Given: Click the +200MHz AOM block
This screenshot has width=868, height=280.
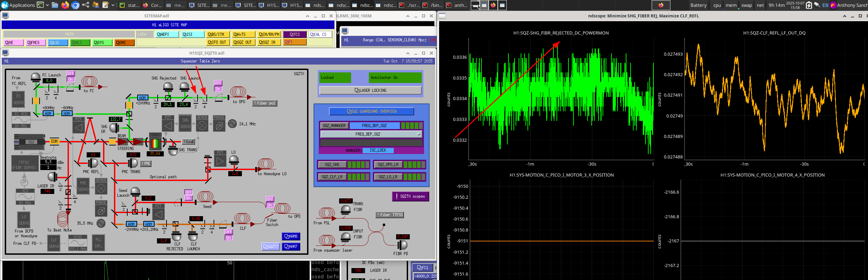Looking at the screenshot, I should (x=142, y=98).
